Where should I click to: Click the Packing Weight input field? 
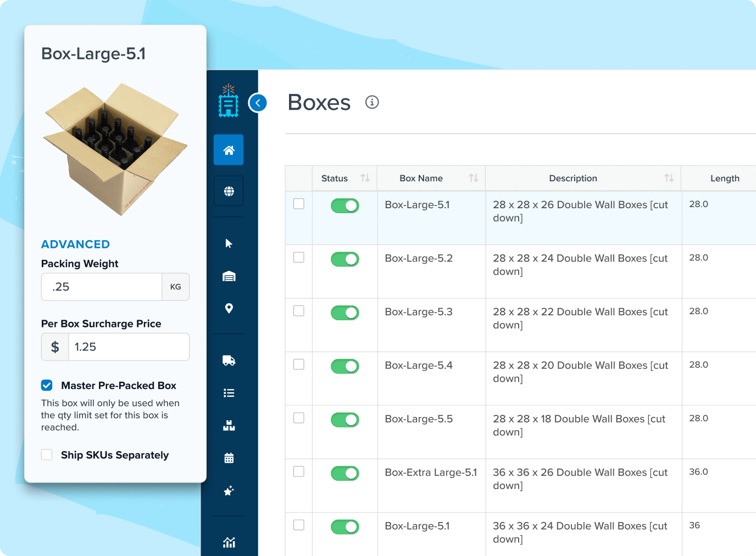coord(102,287)
